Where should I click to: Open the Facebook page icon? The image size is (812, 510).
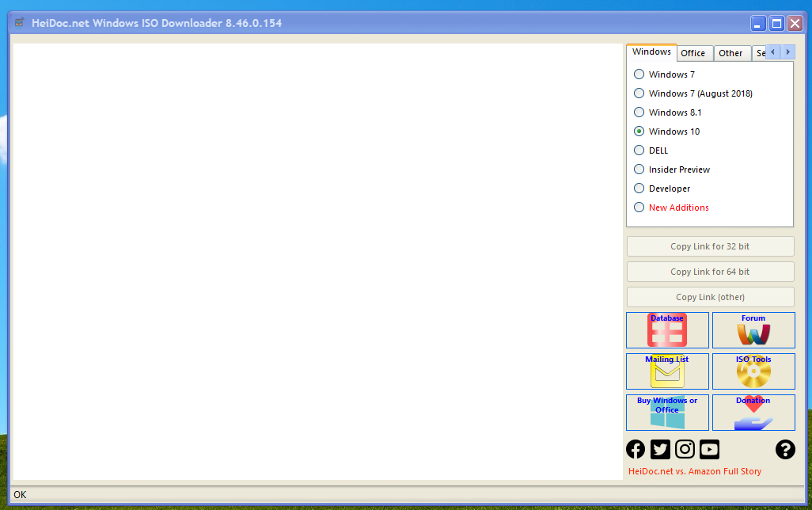click(636, 449)
